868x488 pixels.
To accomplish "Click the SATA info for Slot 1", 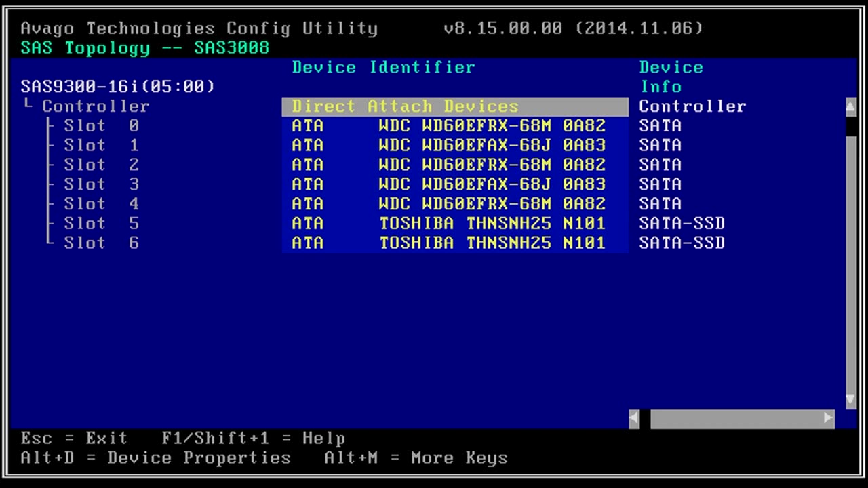I will coord(660,146).
